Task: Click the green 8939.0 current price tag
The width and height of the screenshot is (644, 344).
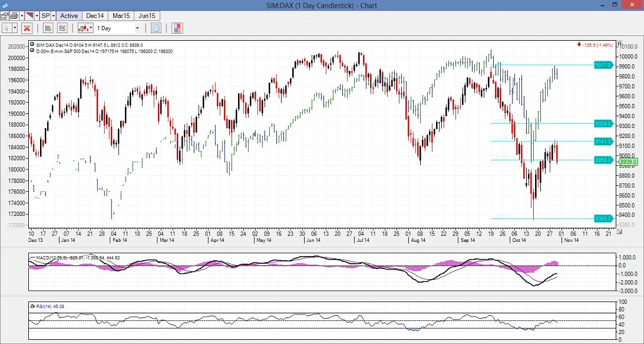Action: point(628,162)
